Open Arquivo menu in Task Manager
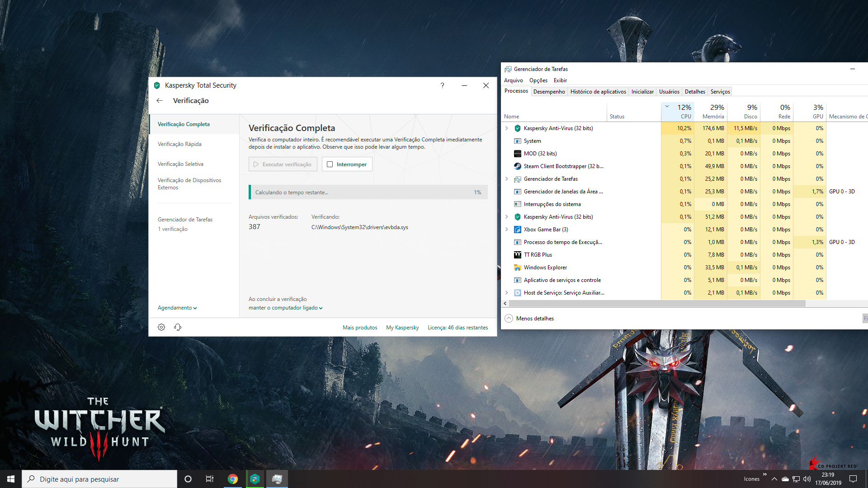868x488 pixels. pos(514,80)
